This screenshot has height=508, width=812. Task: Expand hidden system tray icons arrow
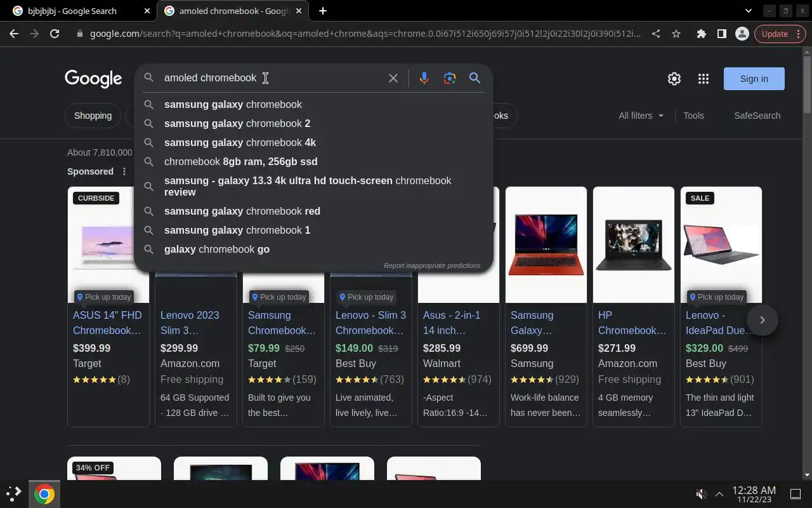coord(719,494)
